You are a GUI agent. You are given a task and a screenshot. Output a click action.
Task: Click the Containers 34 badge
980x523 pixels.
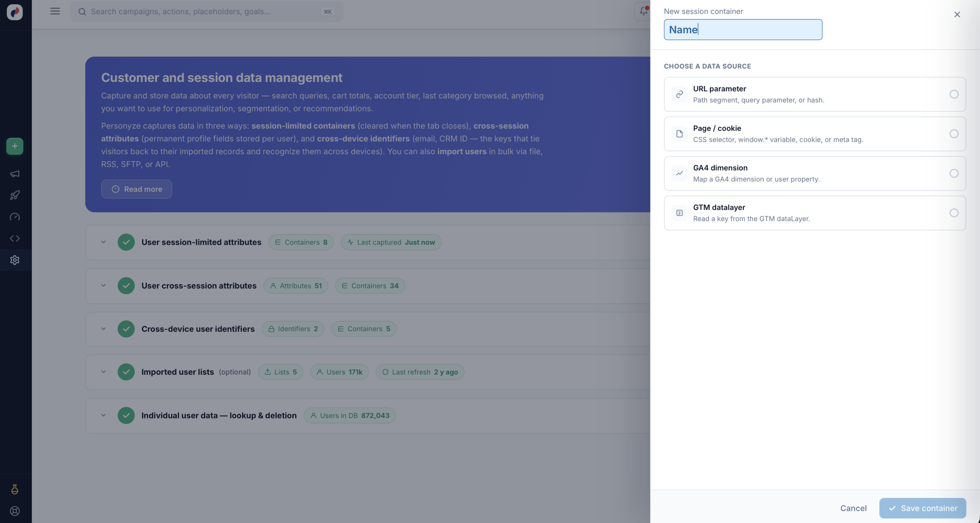[x=370, y=285]
